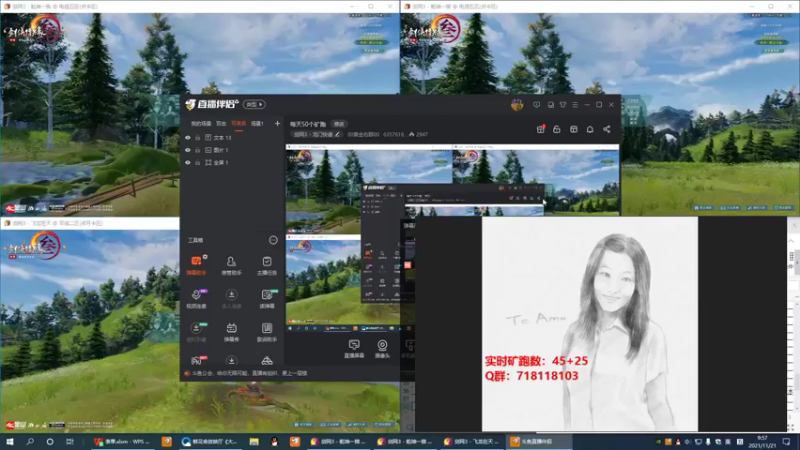Hide the 文本 13 layer
Viewport: 800px width, 450px height.
[x=188, y=138]
